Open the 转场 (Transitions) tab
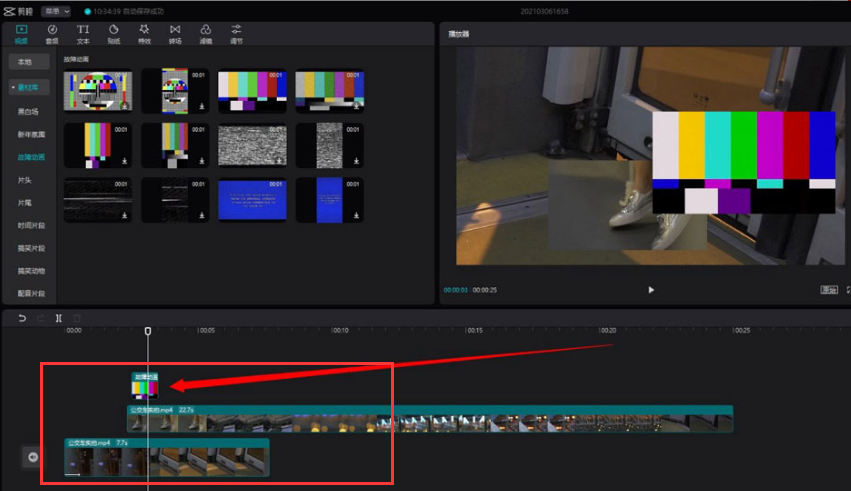 coord(175,34)
